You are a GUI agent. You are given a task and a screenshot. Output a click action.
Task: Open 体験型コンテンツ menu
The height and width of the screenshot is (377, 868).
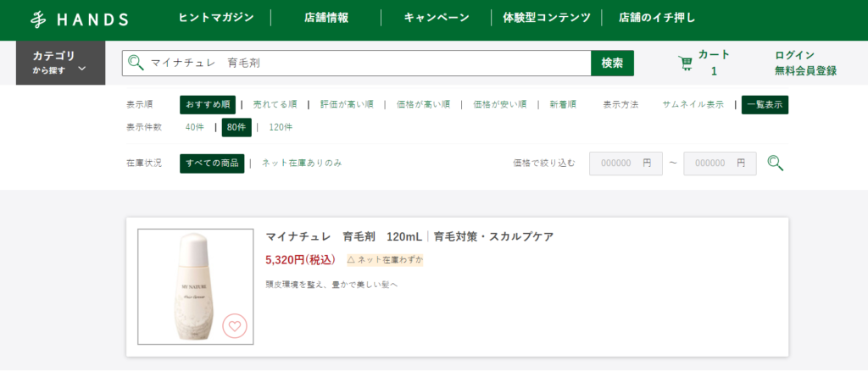(547, 18)
